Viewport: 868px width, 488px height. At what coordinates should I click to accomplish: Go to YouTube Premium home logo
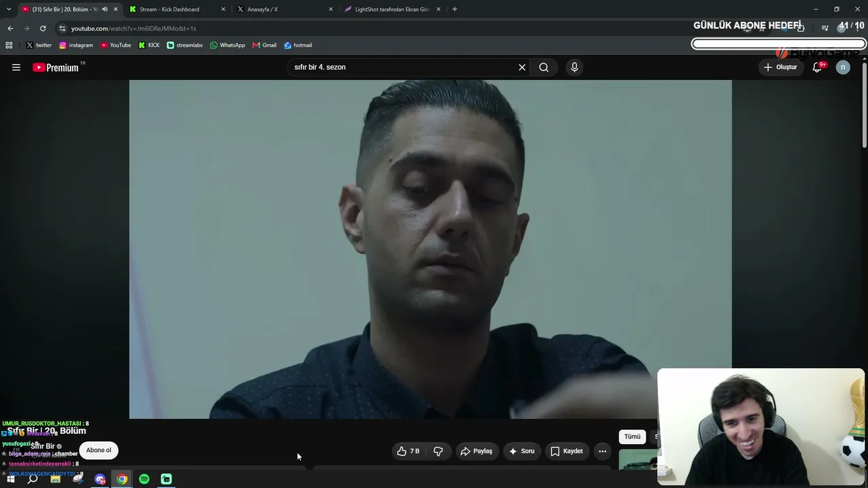click(x=56, y=67)
